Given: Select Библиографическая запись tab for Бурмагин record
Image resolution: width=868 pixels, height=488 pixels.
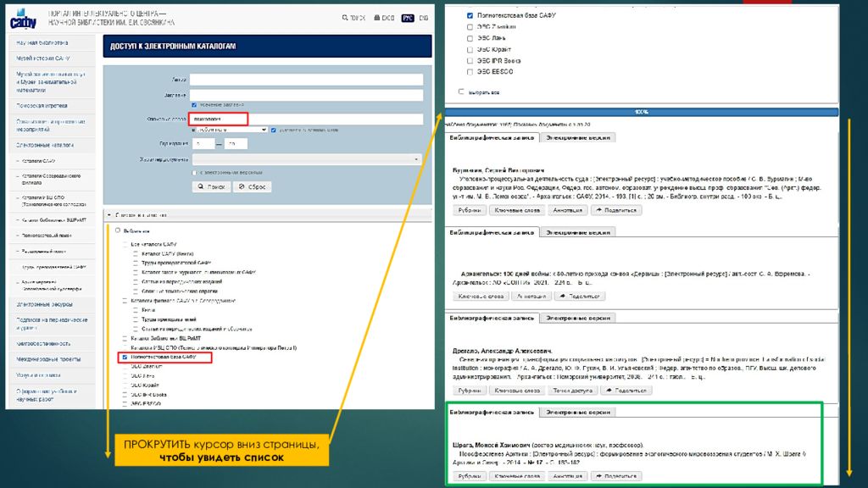Looking at the screenshot, I should 492,138.
